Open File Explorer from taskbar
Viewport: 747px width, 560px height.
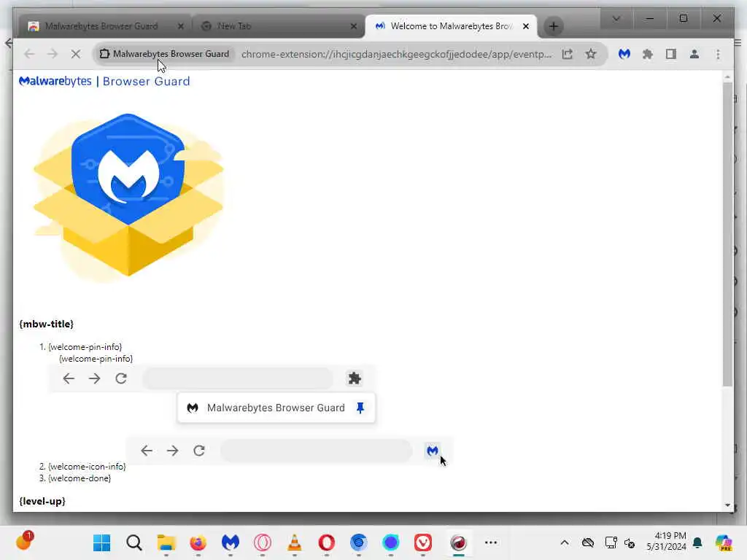point(166,542)
